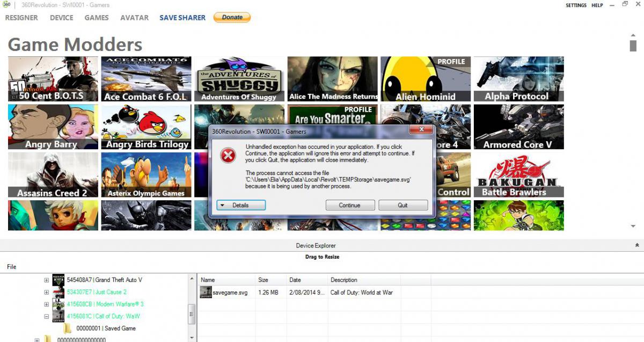Open the 50 Cent B.O.T.S game tile
The height and width of the screenshot is (342, 644).
point(53,79)
